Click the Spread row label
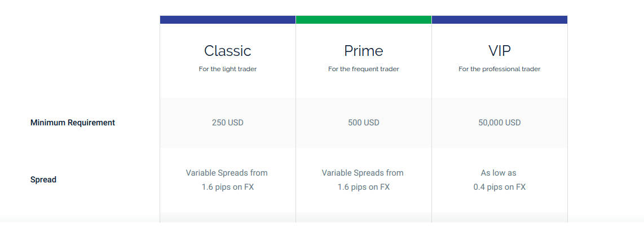The height and width of the screenshot is (227, 644). [43, 180]
